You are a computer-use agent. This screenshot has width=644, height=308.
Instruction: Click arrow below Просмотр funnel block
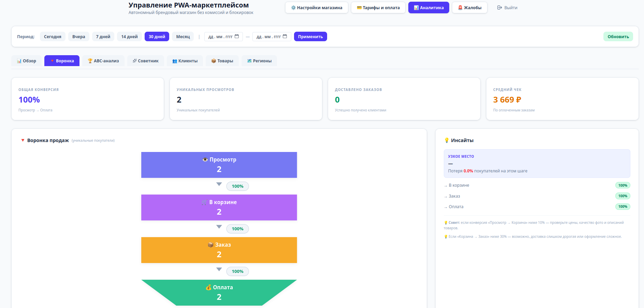[219, 184]
